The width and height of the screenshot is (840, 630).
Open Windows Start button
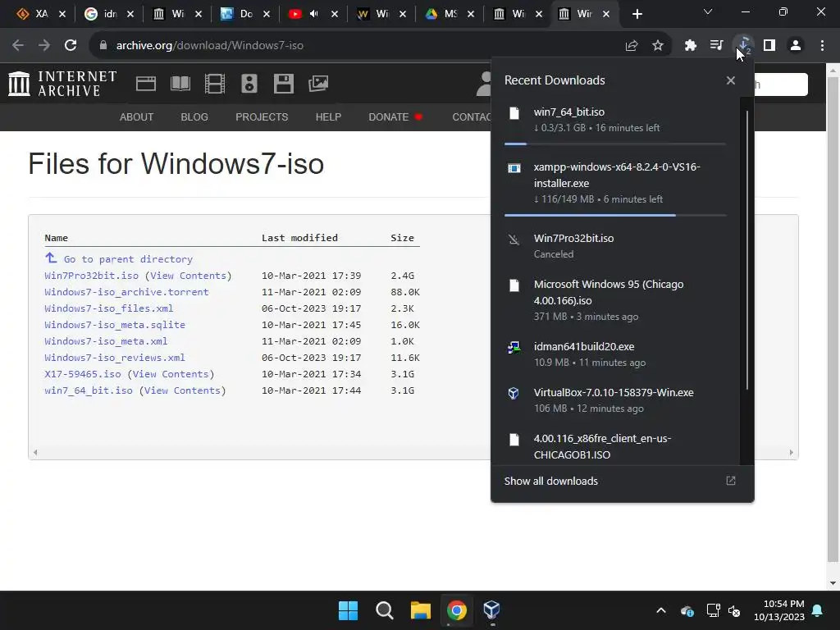click(x=348, y=610)
